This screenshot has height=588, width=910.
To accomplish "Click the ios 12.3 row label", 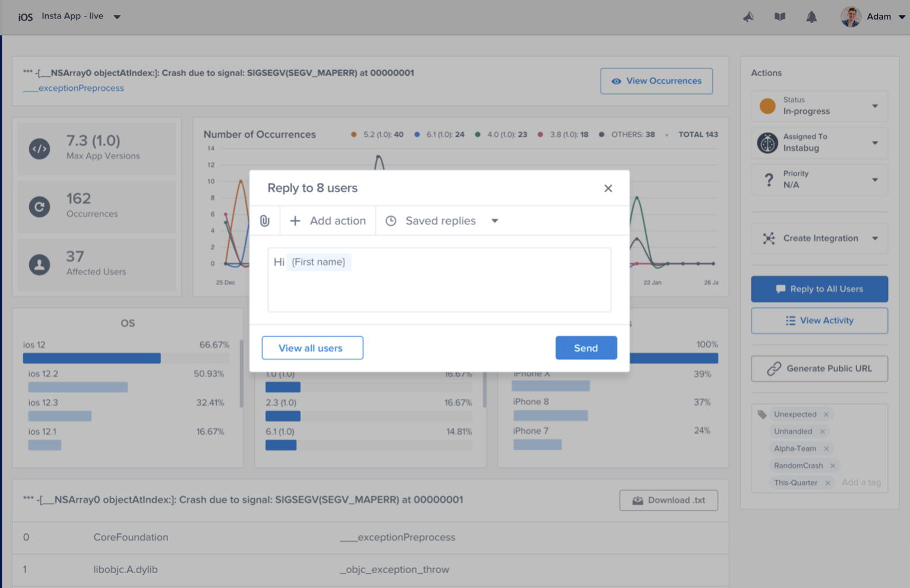I will pyautogui.click(x=43, y=403).
